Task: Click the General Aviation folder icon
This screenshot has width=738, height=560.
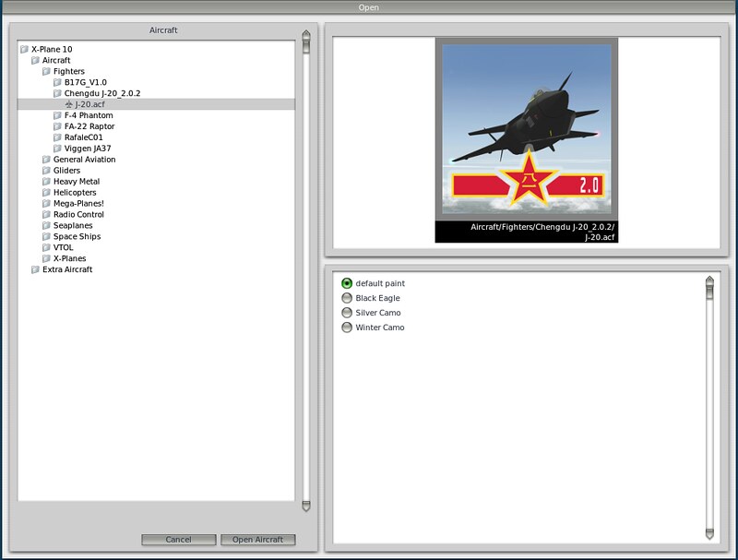Action: pyautogui.click(x=46, y=160)
